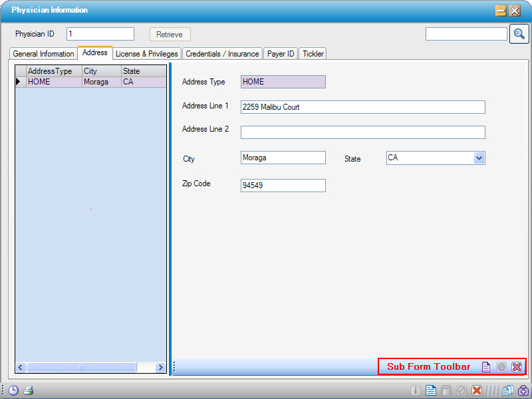Click the printer icon at the bottom
The image size is (532, 399).
pyautogui.click(x=28, y=390)
